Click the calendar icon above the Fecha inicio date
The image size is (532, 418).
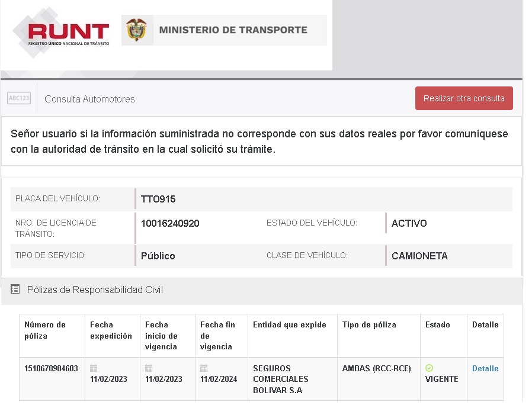[x=149, y=368]
